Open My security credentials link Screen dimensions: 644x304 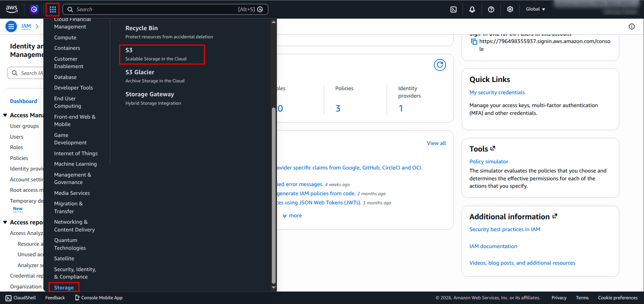(497, 93)
